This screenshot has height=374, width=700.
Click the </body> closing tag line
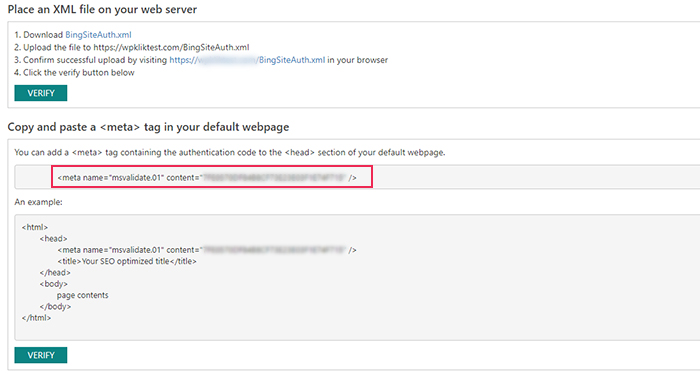[55, 306]
